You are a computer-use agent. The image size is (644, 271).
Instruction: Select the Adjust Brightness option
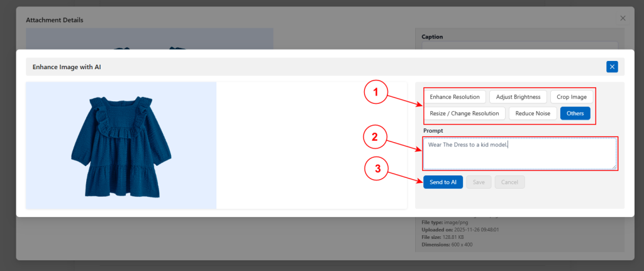tap(518, 97)
